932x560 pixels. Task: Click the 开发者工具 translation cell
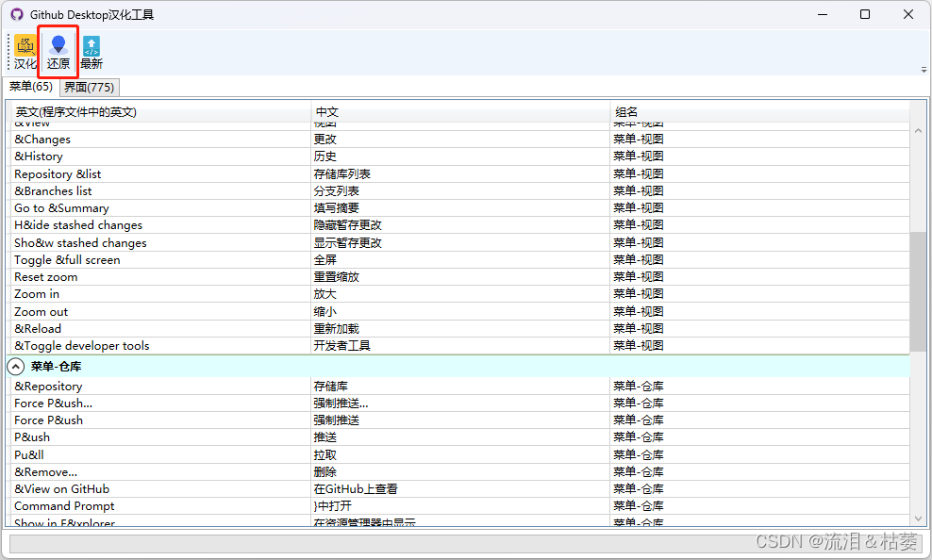click(x=460, y=346)
